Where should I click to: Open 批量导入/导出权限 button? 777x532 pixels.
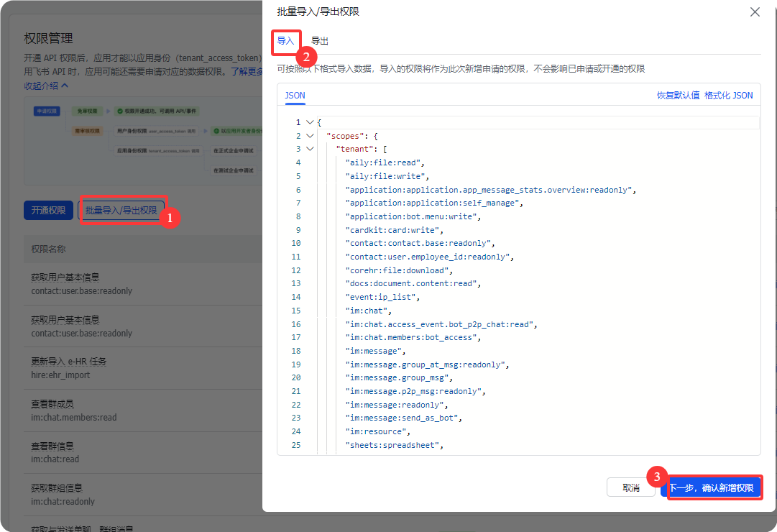[121, 211]
